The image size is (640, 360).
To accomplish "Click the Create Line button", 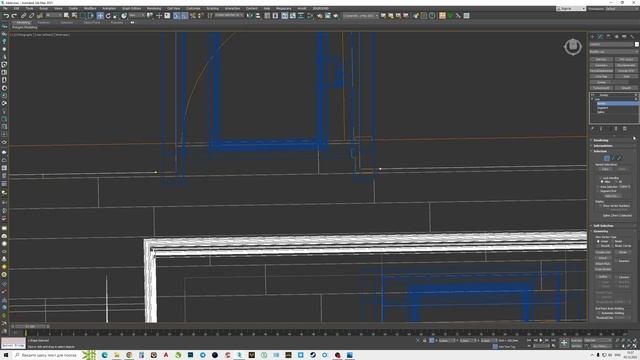I will tap(603, 252).
